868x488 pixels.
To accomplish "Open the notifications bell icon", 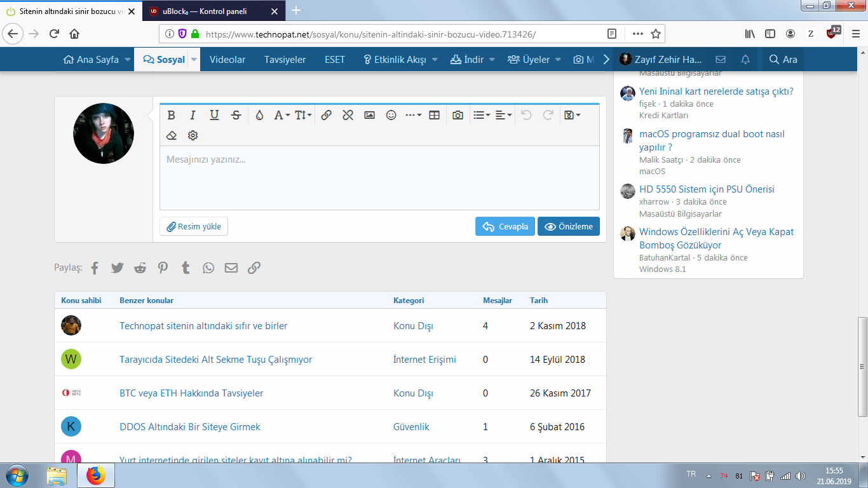I will click(x=746, y=60).
